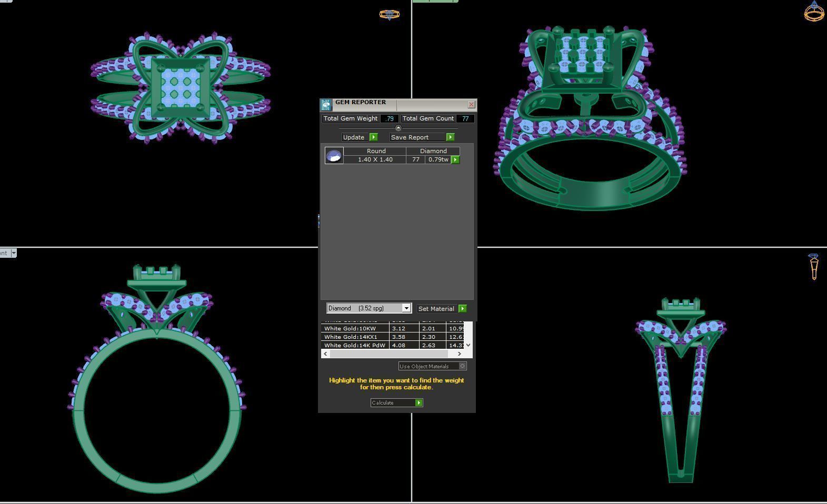Click the gem row count cell 77
Screen dimensions: 827x504
(x=416, y=159)
